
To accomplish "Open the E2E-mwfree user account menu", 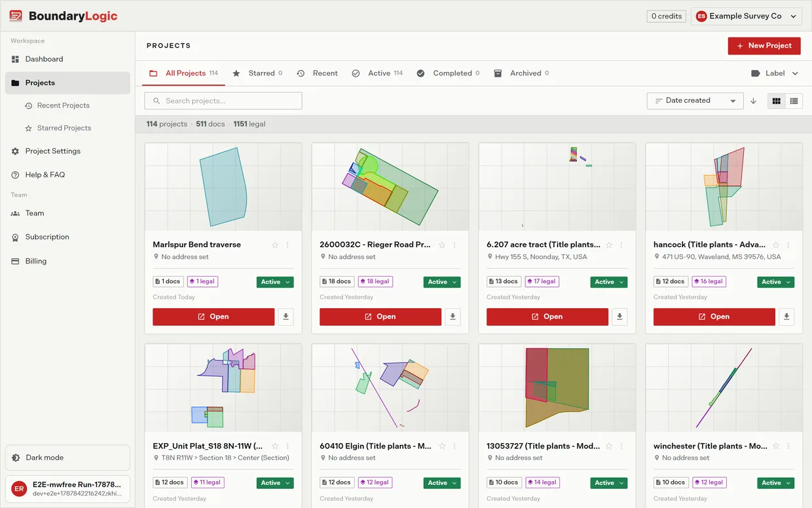I will pyautogui.click(x=67, y=489).
